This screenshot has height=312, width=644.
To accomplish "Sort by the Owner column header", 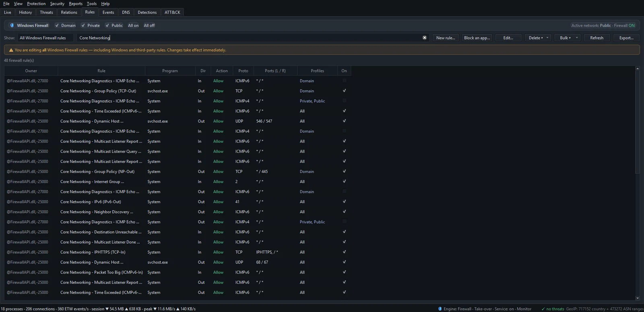I will [x=31, y=71].
